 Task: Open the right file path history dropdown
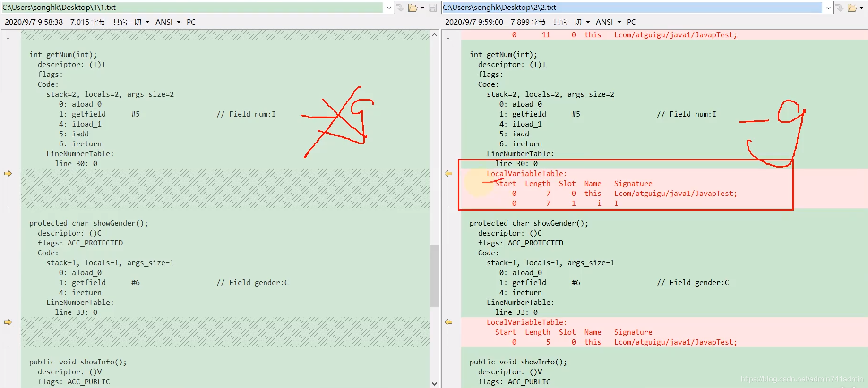(828, 8)
